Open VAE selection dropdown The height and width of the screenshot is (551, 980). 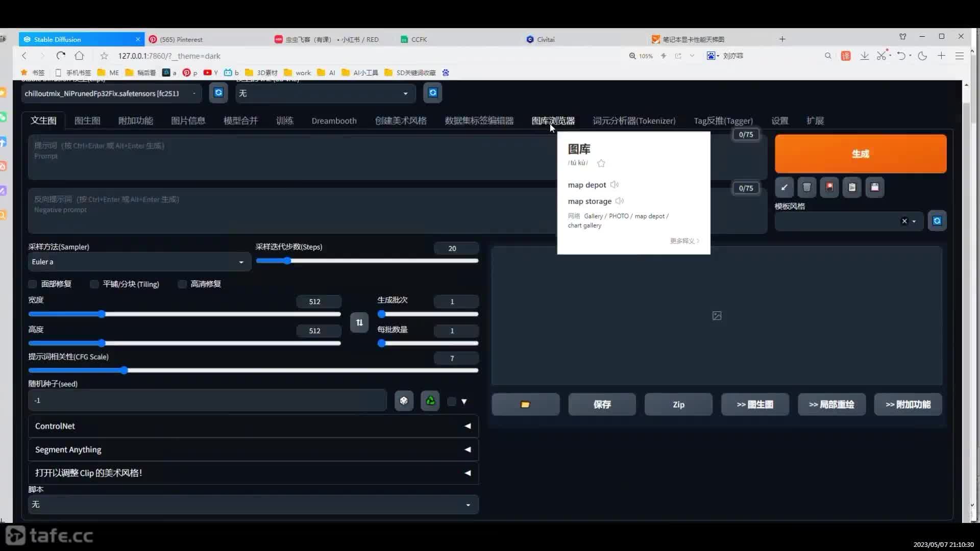[326, 93]
